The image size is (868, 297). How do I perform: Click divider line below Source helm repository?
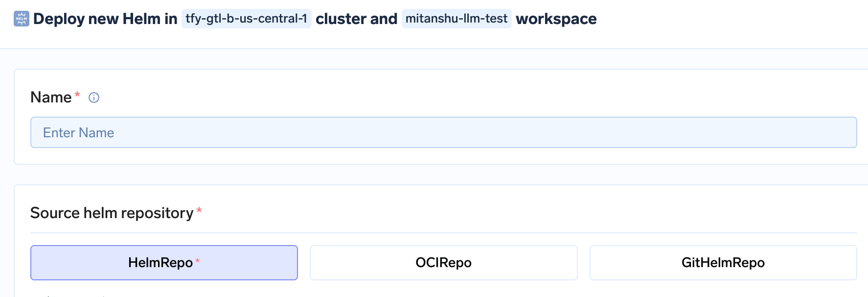[443, 233]
